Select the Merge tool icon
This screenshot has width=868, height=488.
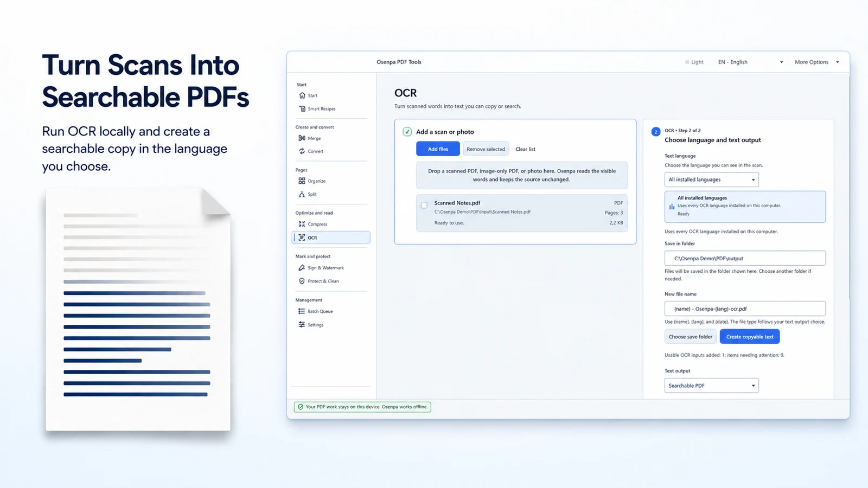302,138
